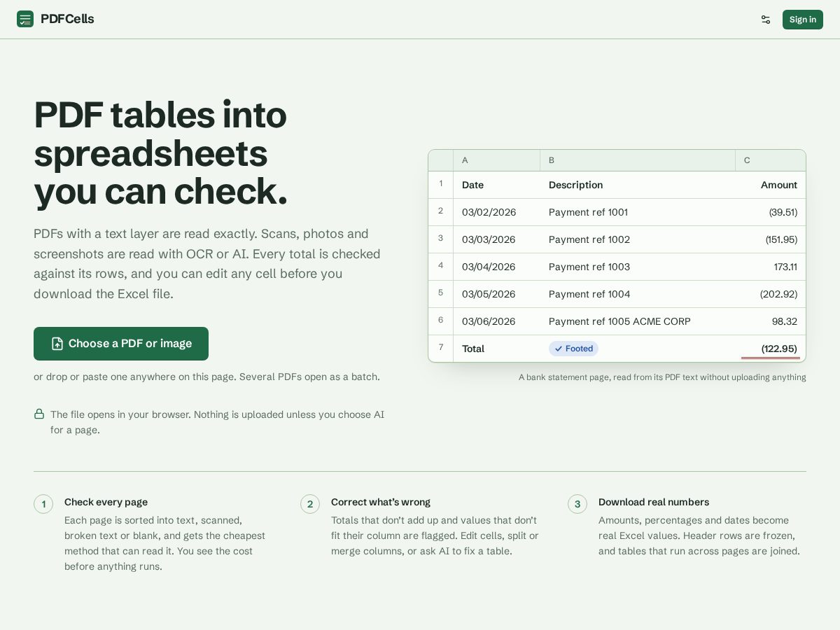Select row number 5 header
The height and width of the screenshot is (630, 840).
441,294
